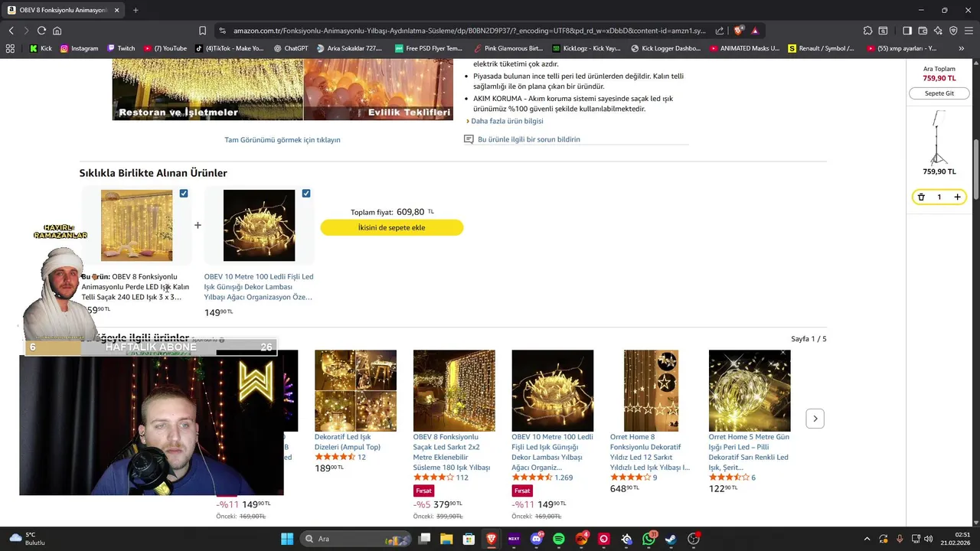
Task: Increase the cart quantity with the plus icon
Action: coord(957,197)
